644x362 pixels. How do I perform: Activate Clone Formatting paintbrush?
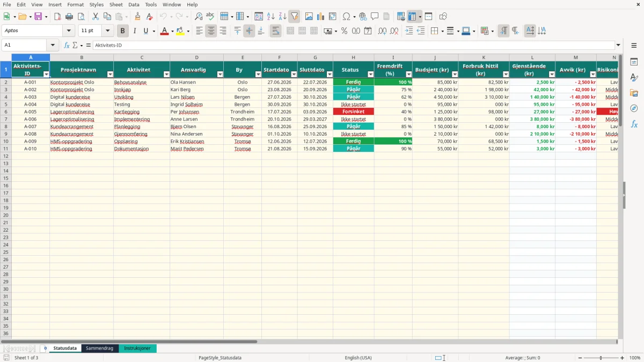tap(137, 17)
